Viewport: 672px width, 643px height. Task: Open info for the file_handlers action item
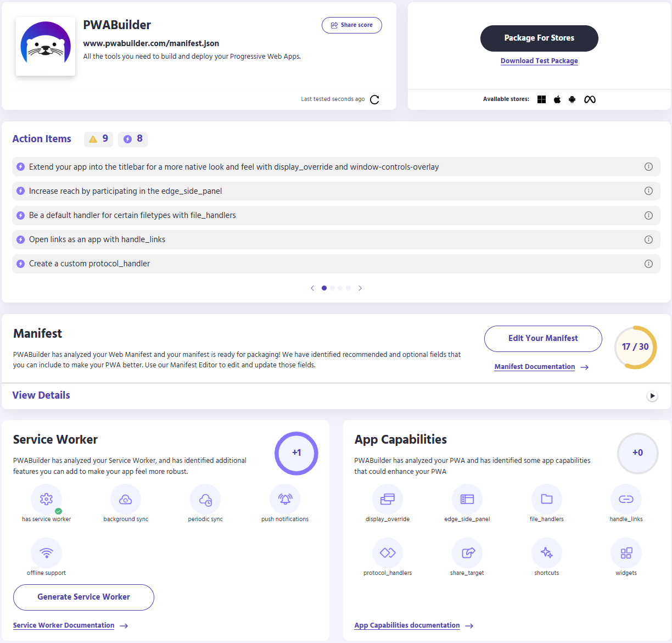(648, 215)
